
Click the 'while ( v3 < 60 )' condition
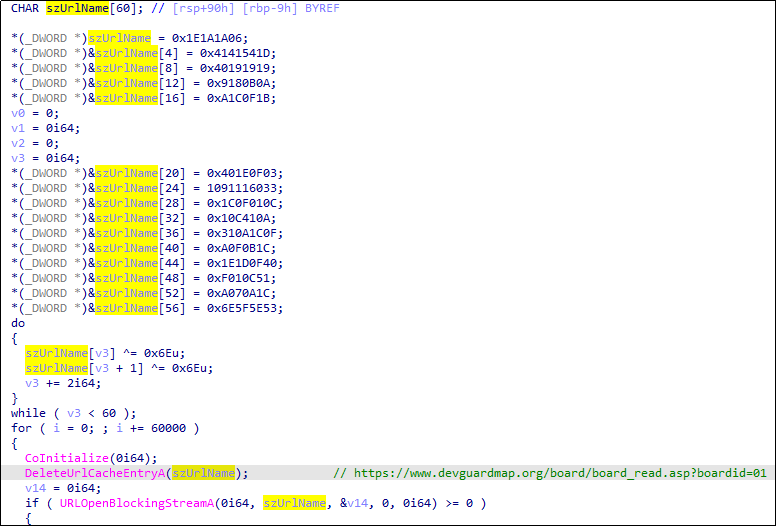(x=73, y=413)
